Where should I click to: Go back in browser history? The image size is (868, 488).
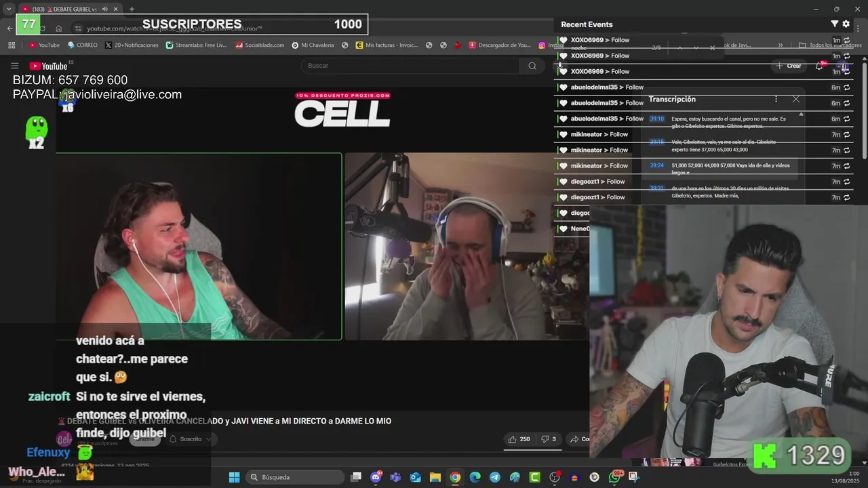[9, 28]
